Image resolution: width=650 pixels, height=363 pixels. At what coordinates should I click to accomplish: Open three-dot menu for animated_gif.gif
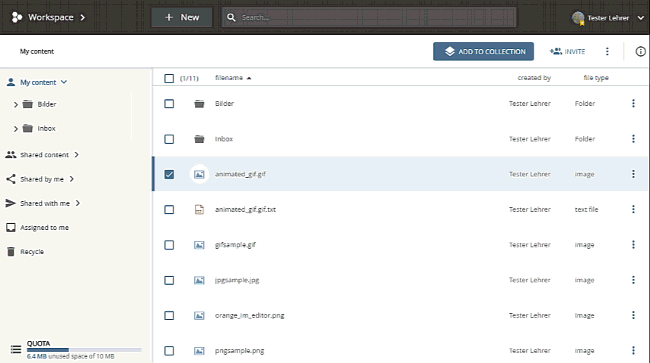[x=633, y=174]
